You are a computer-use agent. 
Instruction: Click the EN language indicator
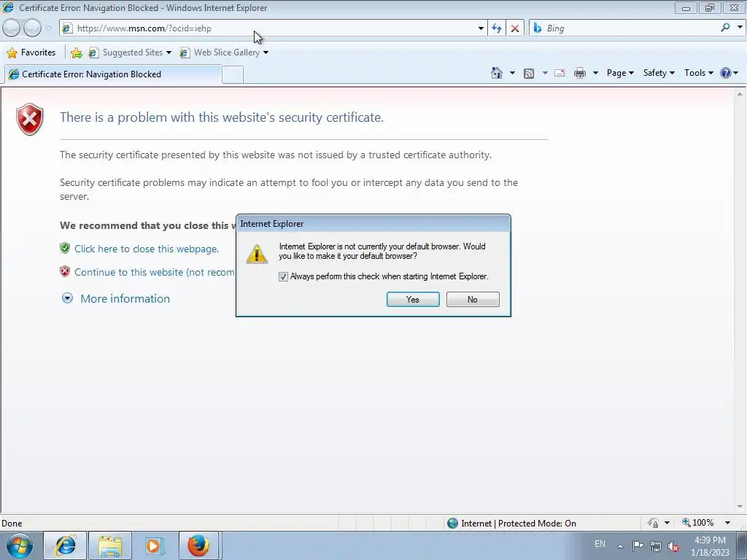click(x=600, y=544)
